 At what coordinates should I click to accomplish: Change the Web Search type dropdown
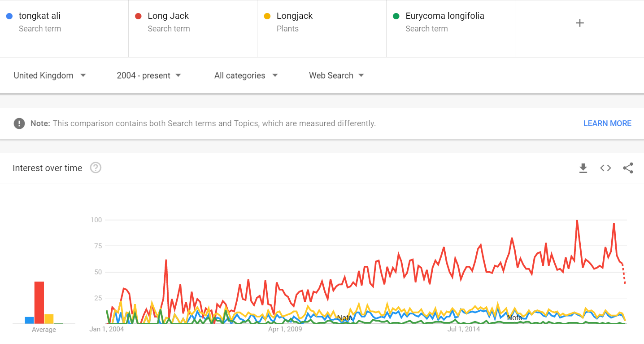point(336,75)
